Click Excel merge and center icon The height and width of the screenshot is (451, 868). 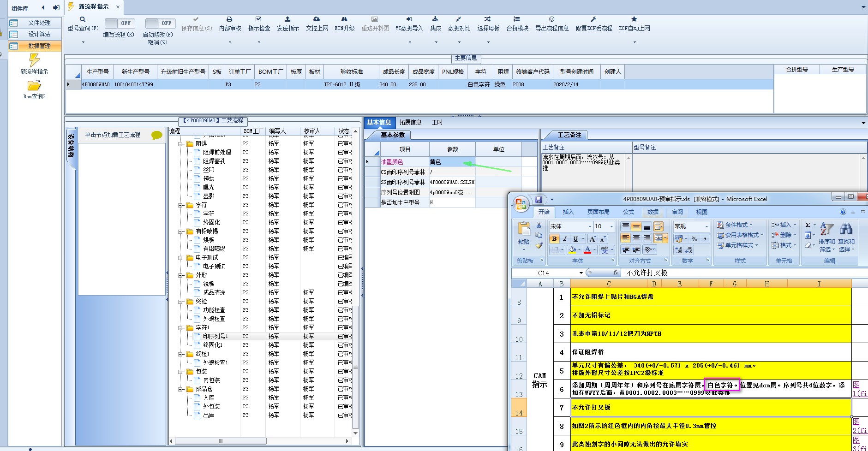(658, 238)
